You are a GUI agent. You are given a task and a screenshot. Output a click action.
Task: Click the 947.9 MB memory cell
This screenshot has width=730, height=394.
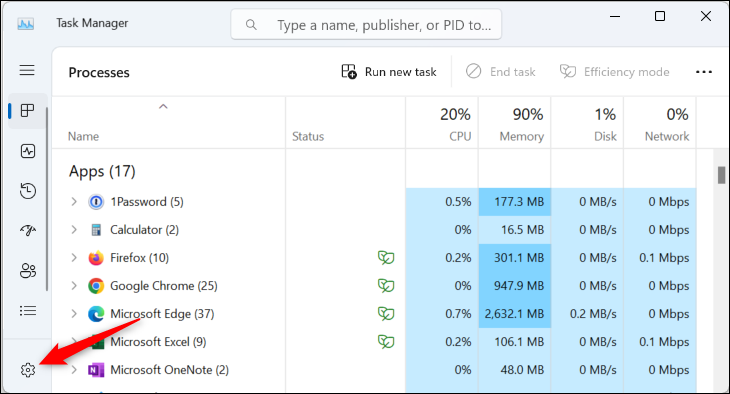click(x=514, y=286)
